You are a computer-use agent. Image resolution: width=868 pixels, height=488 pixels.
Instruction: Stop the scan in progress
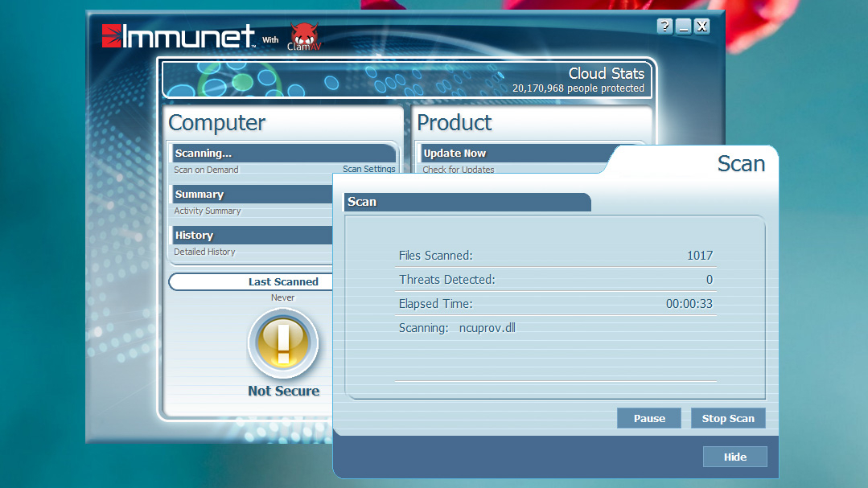[728, 418]
